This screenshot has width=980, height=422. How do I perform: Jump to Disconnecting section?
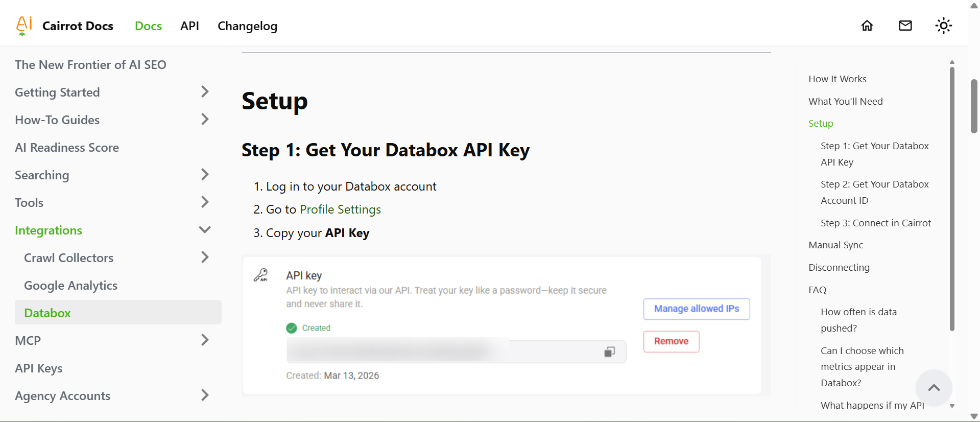[839, 268]
